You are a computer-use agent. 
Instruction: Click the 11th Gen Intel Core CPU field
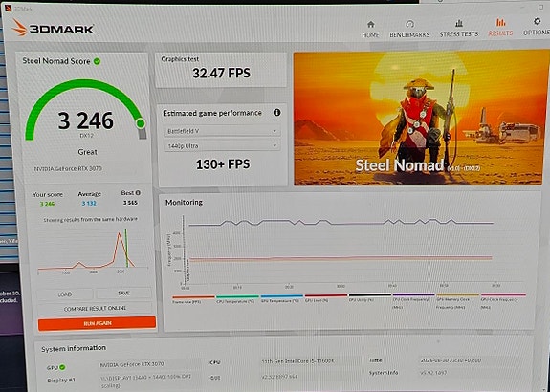(x=310, y=360)
